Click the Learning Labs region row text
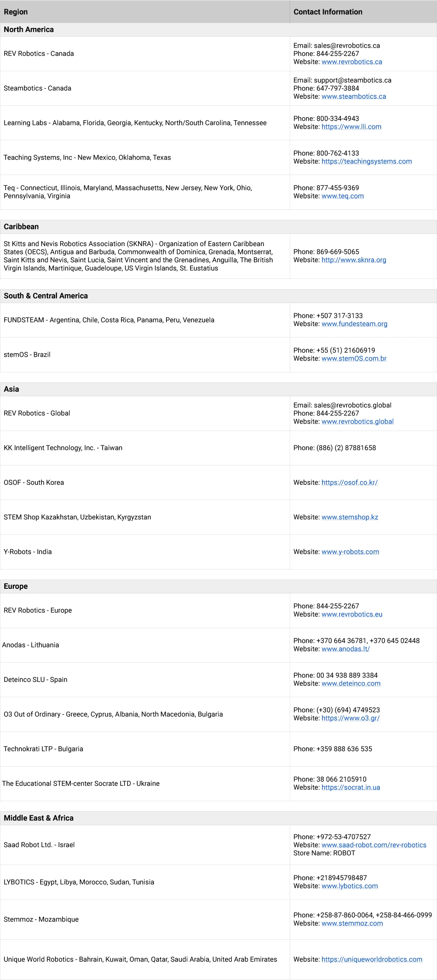 pyautogui.click(x=135, y=123)
